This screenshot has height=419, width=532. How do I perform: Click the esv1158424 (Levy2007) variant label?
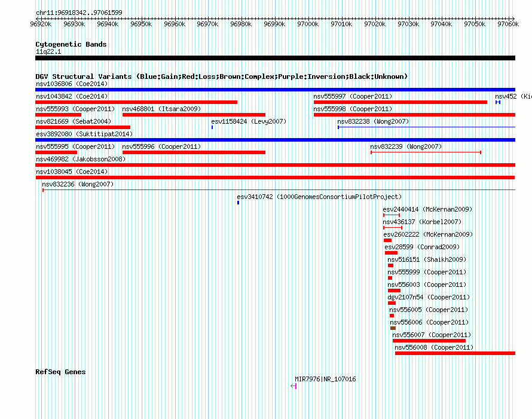(x=249, y=121)
